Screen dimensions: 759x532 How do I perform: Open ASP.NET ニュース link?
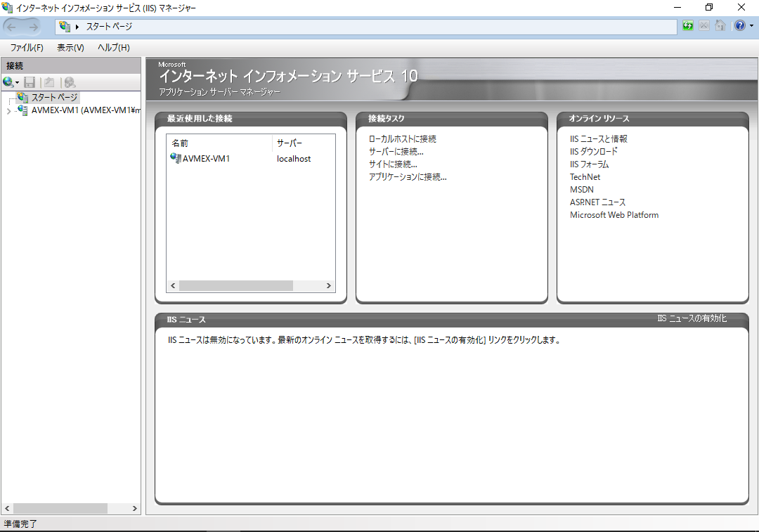(597, 202)
